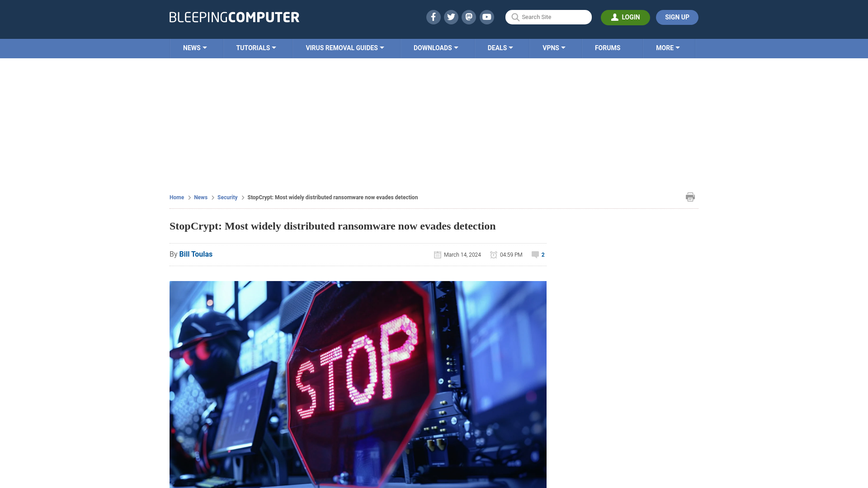Expand the VIRUS REMOVAL GUIDES dropdown
This screenshot has width=868, height=488.
(344, 47)
